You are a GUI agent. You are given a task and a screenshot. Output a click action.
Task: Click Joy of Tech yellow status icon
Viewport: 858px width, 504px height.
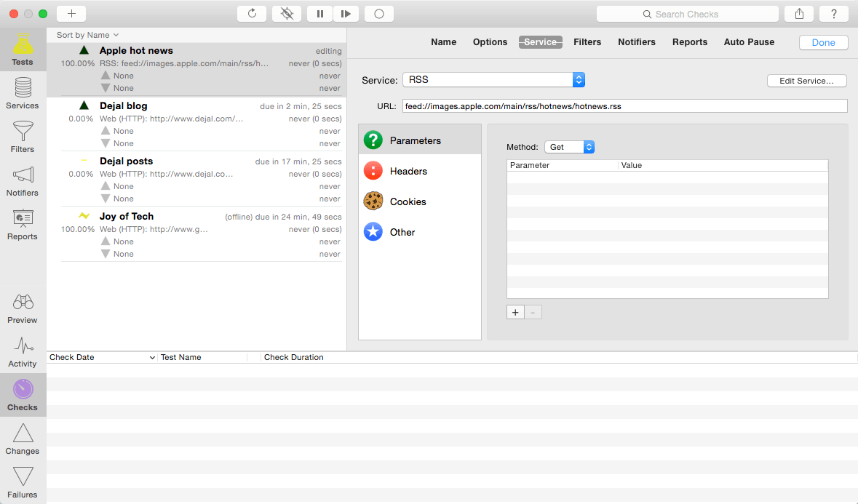pos(84,216)
